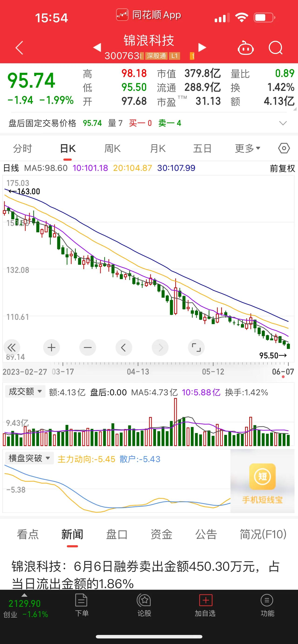Select the 分时 tab
The image size is (298, 644).
[23, 149]
